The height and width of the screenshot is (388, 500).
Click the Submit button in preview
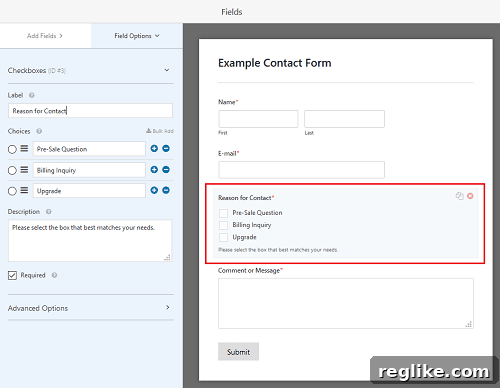(238, 352)
